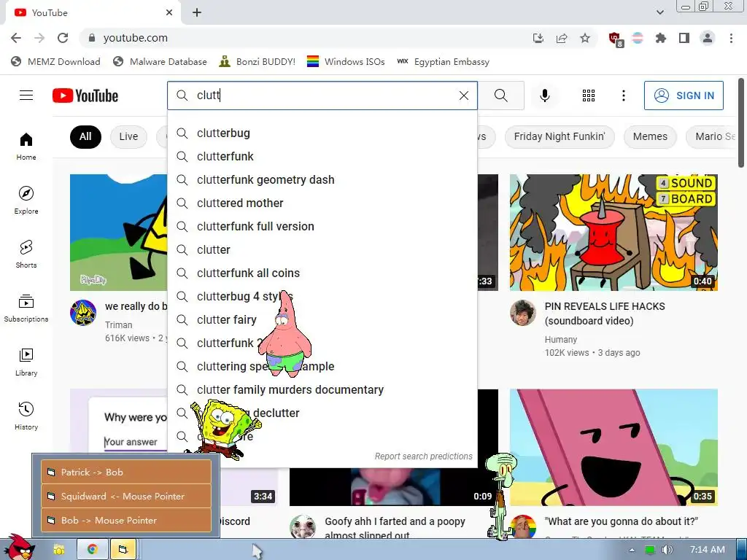Choose the cluttered mother suggestion
The image size is (747, 560).
(322, 203)
